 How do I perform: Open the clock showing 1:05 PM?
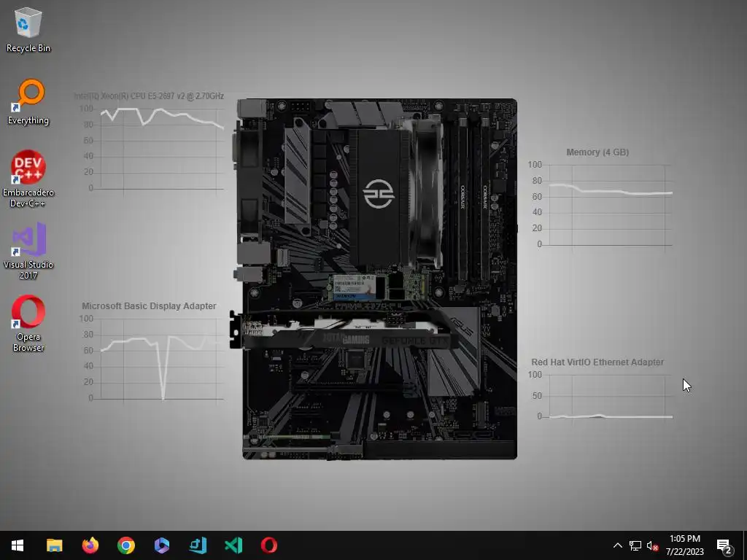(x=684, y=545)
